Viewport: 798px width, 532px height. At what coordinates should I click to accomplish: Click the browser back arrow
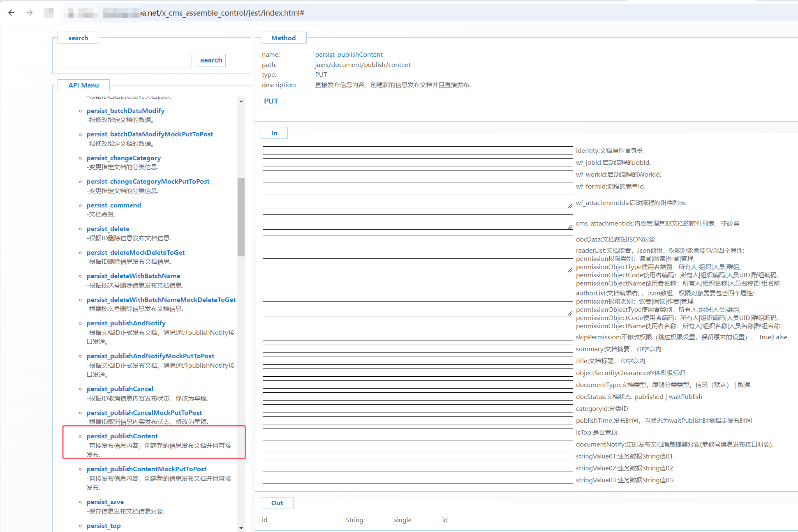(12, 13)
